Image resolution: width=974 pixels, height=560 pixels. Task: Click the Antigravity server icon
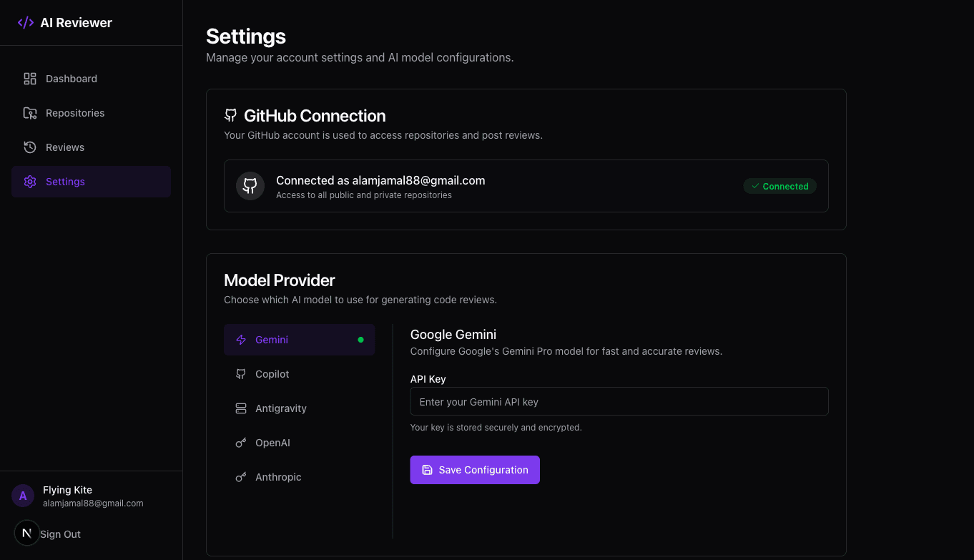point(241,408)
